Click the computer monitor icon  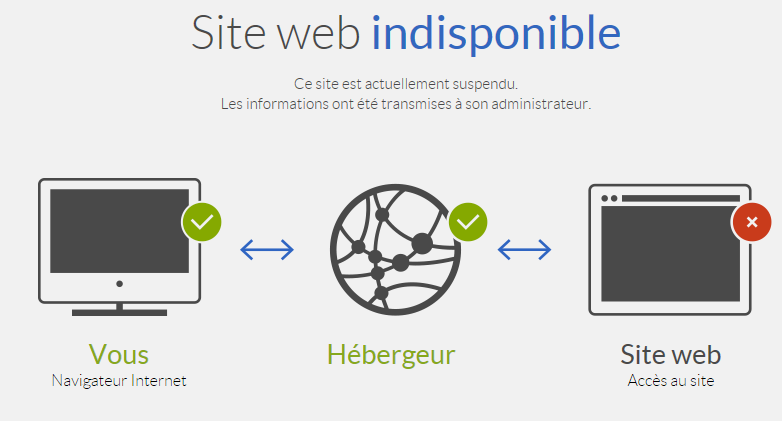pos(120,247)
